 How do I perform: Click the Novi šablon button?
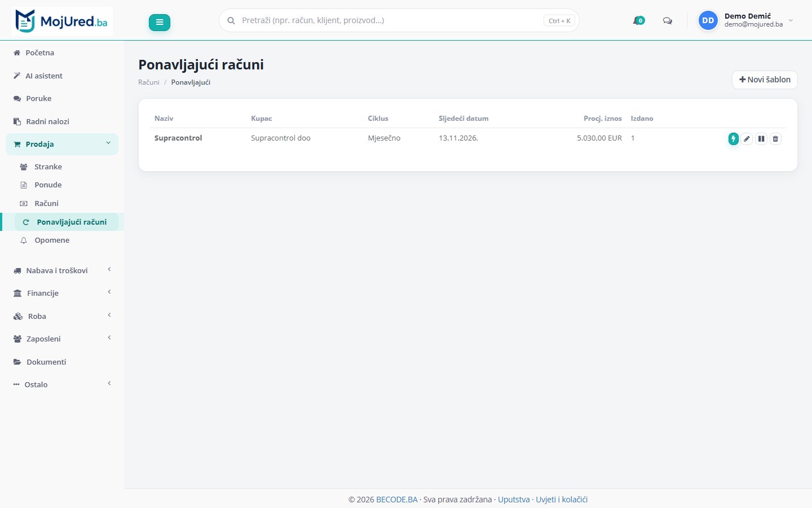click(x=765, y=80)
